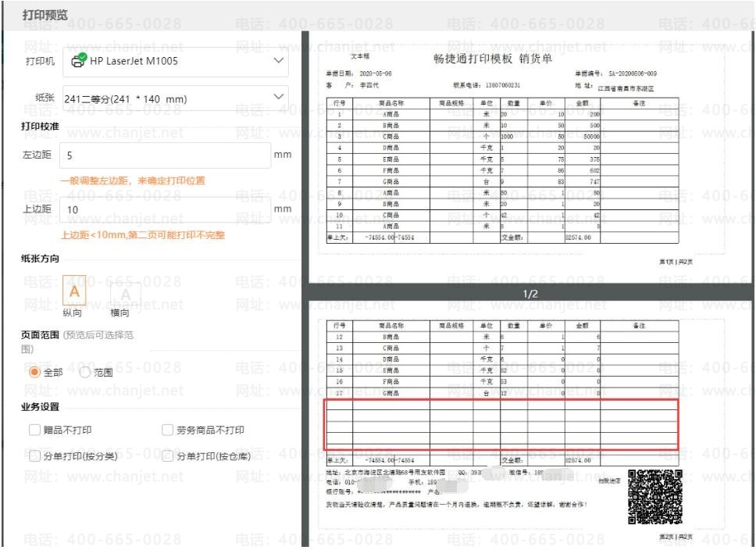Image resolution: width=756 pixels, height=550 pixels.
Task: Select the 范围 page range radio
Action: pos(85,372)
